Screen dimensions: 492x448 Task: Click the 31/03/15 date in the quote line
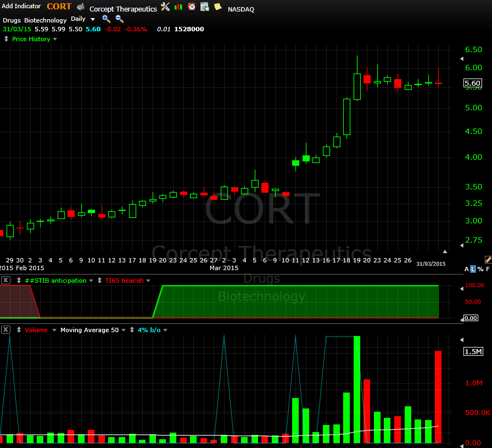pos(17,29)
